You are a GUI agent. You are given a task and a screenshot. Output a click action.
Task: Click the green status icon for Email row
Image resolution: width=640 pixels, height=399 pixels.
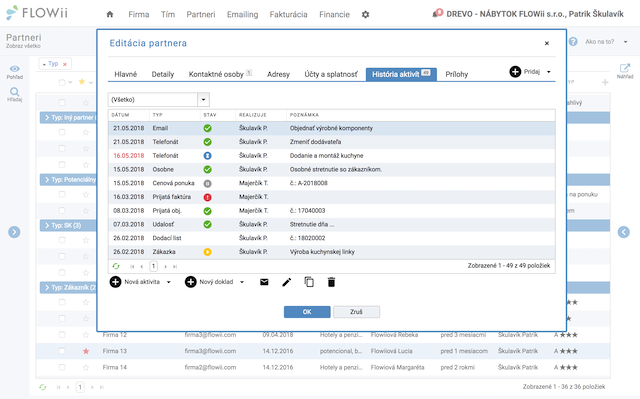207,128
